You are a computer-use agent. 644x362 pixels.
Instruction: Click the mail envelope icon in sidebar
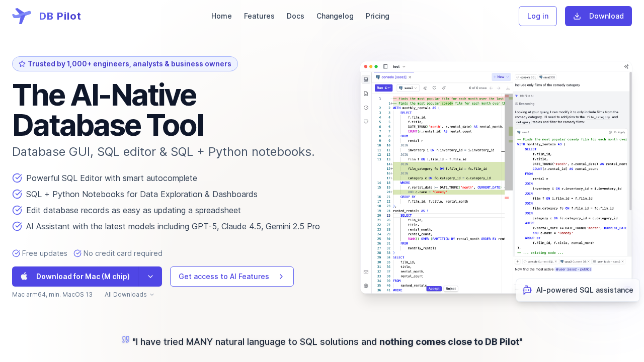tap(366, 272)
